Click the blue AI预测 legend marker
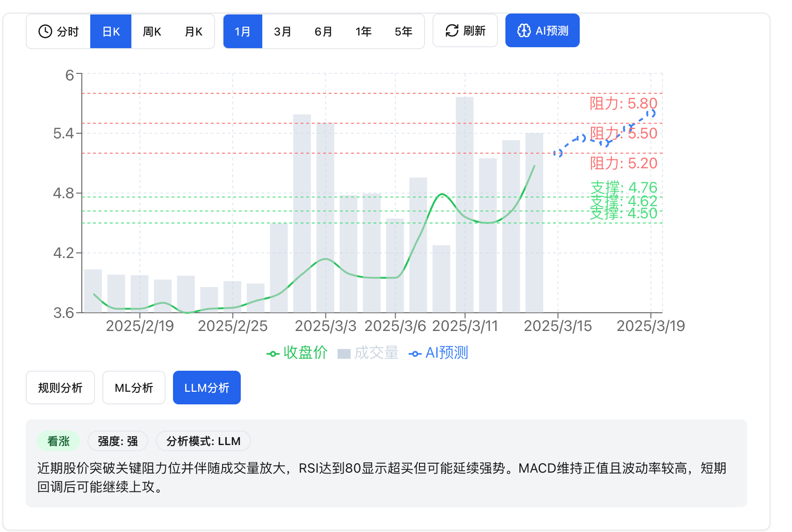Screen dimensions: 792x532 tap(415, 353)
